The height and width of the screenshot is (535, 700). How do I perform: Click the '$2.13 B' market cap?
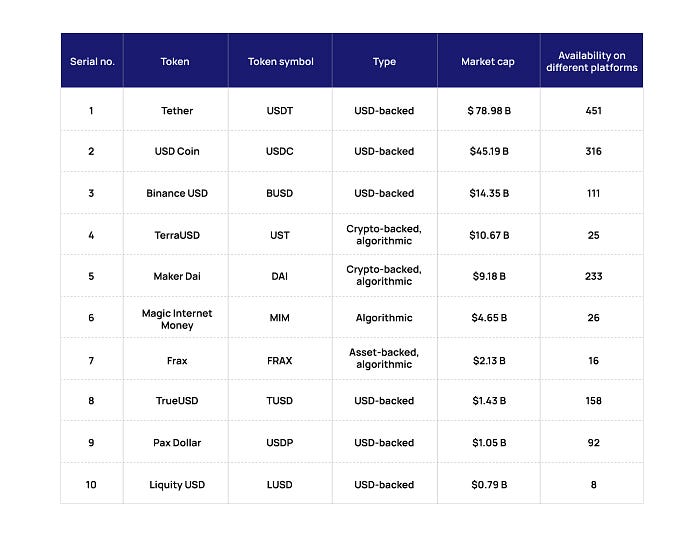pos(489,361)
